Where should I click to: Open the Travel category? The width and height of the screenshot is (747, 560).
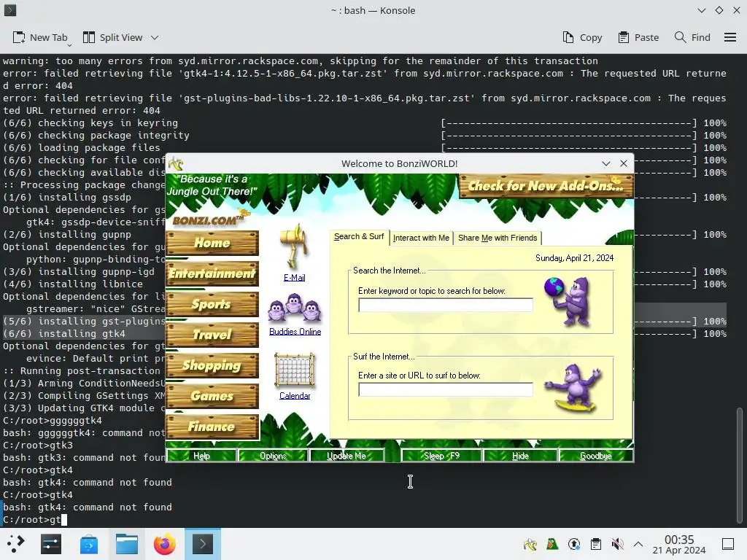(212, 335)
